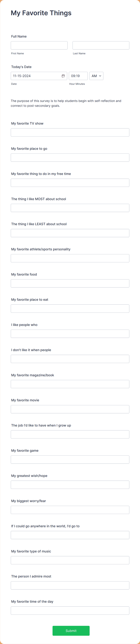140x644 pixels.
Task: Click the favorite magazine/book answer box
Action: point(70,384)
